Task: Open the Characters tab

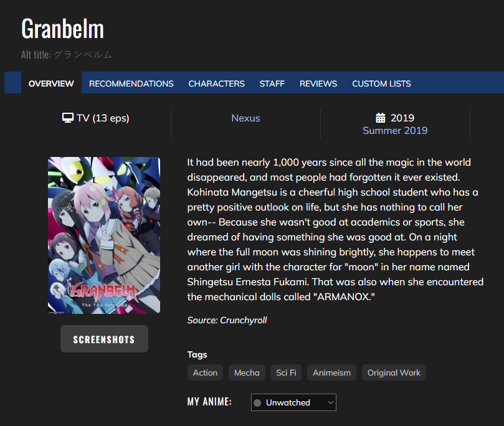Action: (216, 83)
